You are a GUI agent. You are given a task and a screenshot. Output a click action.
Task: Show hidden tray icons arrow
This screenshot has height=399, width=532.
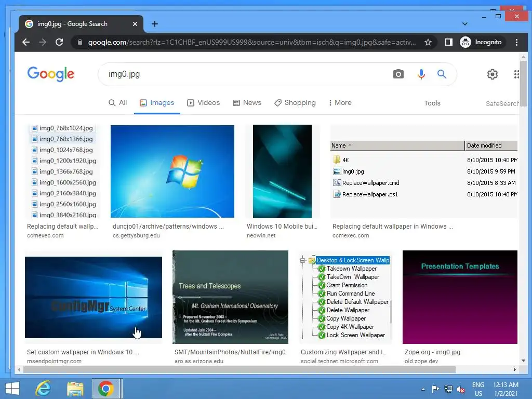(423, 389)
